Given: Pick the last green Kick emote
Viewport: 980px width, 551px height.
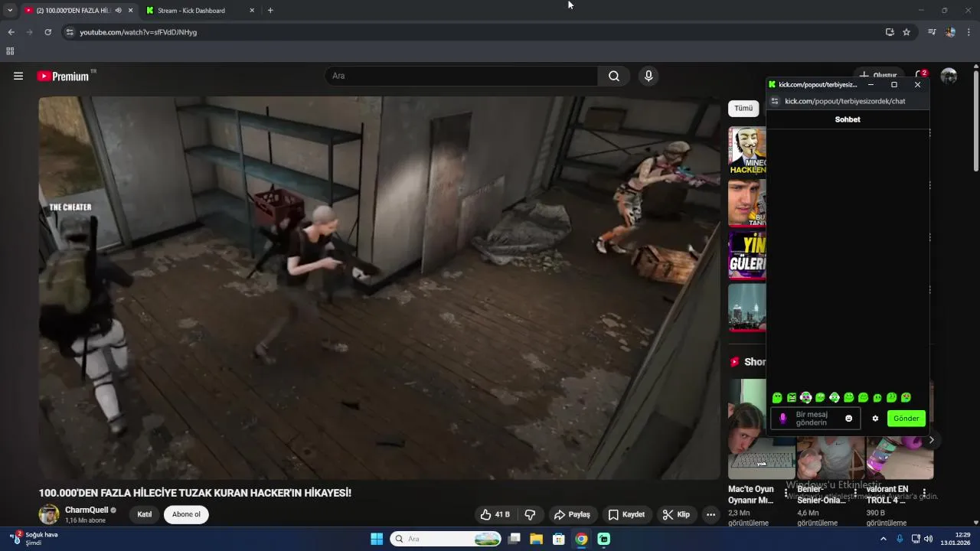Looking at the screenshot, I should click(x=906, y=398).
